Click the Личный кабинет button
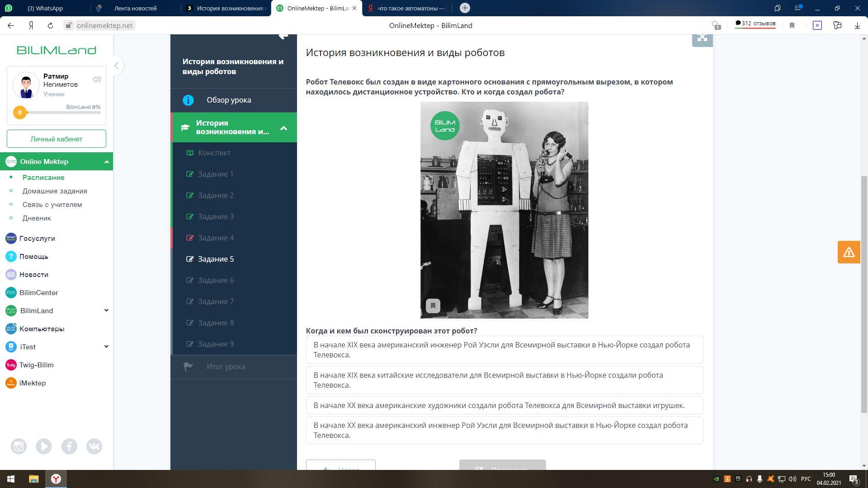Viewport: 868px width, 488px height. tap(57, 139)
